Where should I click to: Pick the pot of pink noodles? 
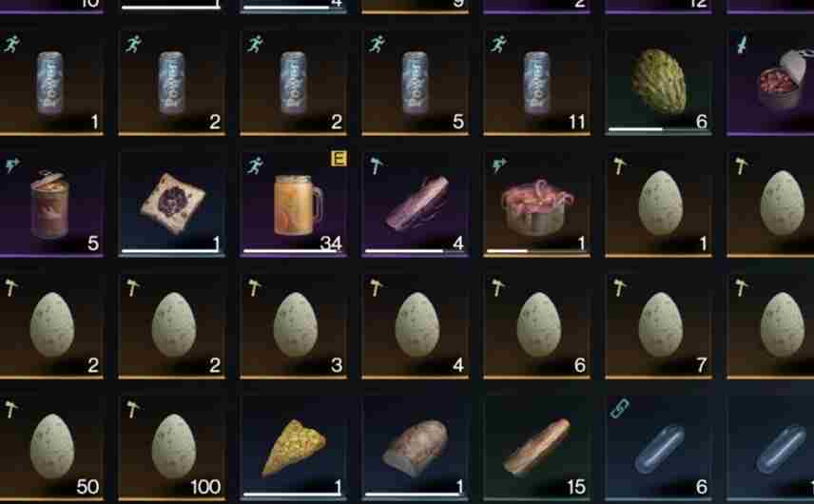(x=536, y=204)
